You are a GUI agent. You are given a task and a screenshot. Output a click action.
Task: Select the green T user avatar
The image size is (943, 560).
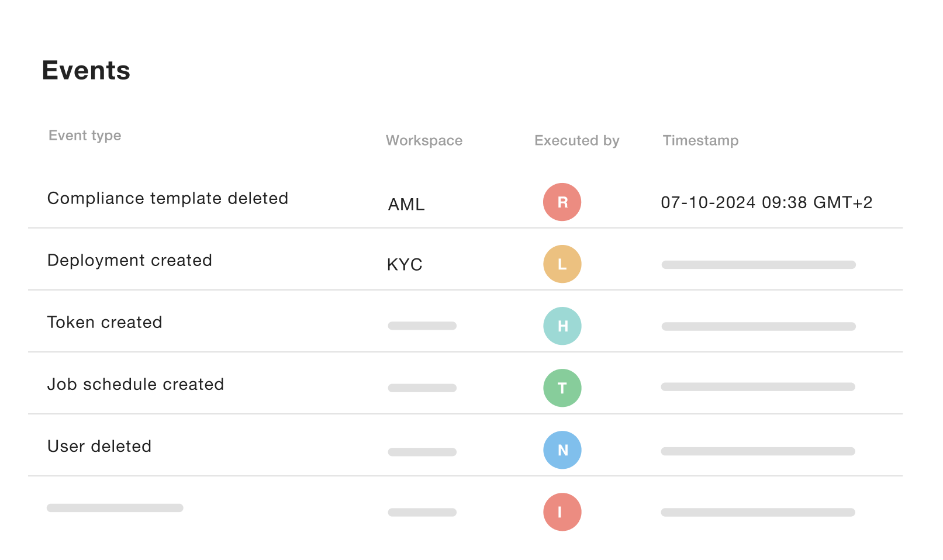click(x=562, y=388)
